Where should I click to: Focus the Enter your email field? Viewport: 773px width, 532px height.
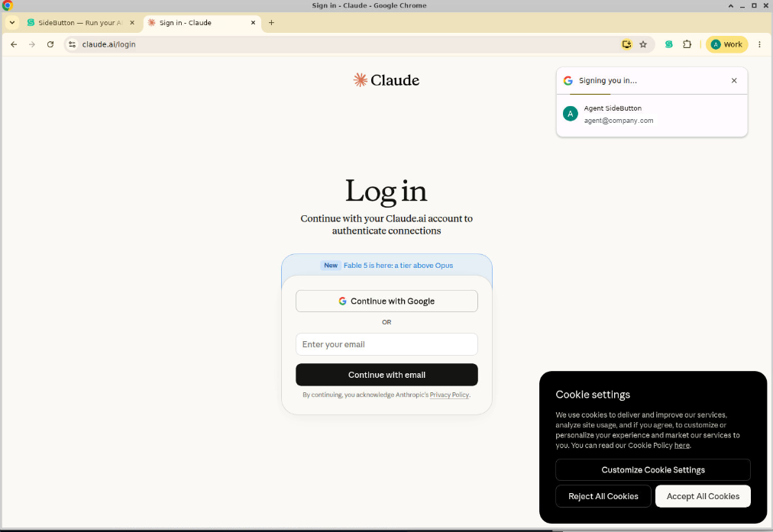click(x=386, y=344)
